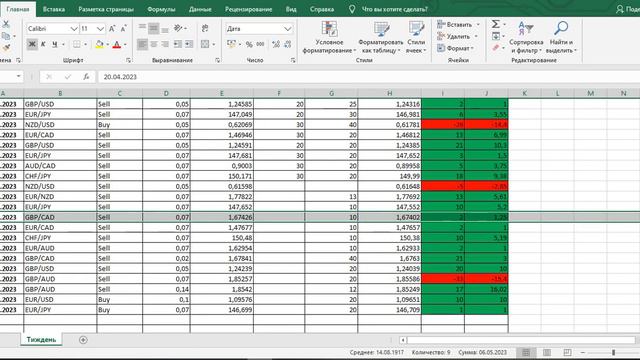Add a new sheet with plus icon
The height and width of the screenshot is (360, 640).
[83, 340]
